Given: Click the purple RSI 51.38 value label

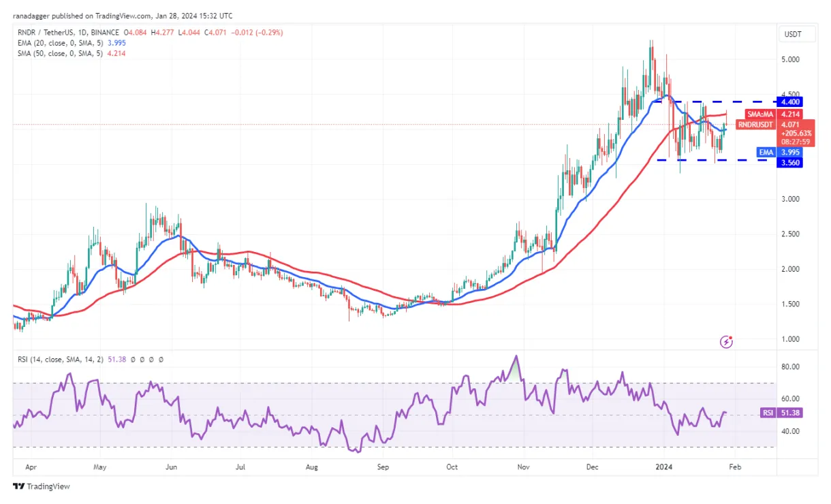Looking at the screenshot, I should [x=790, y=412].
